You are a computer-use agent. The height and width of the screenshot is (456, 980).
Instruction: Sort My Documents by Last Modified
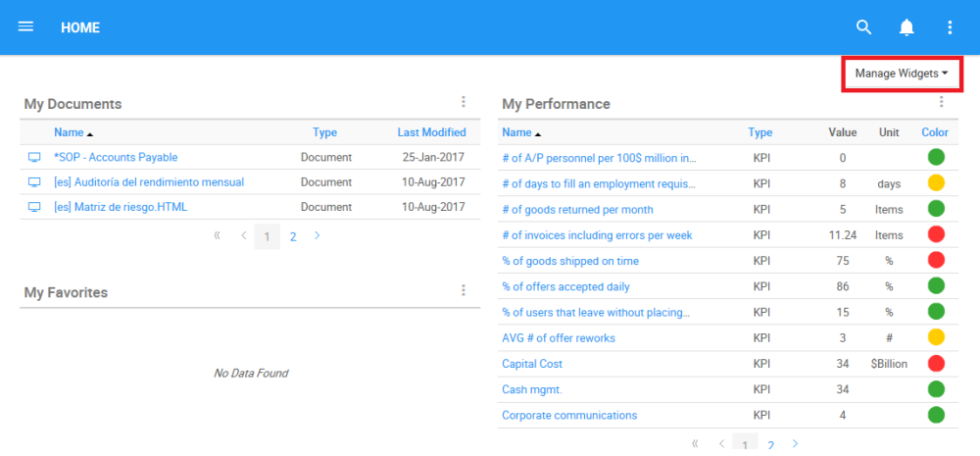pyautogui.click(x=431, y=132)
